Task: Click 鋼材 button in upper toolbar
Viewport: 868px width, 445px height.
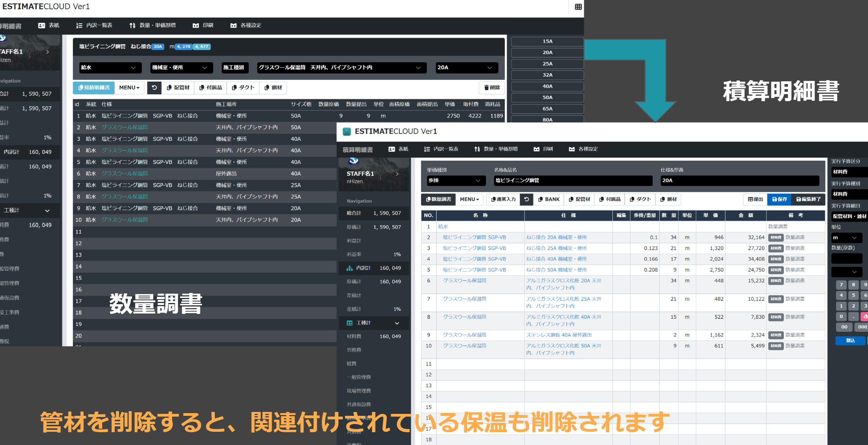Action: click(x=273, y=88)
